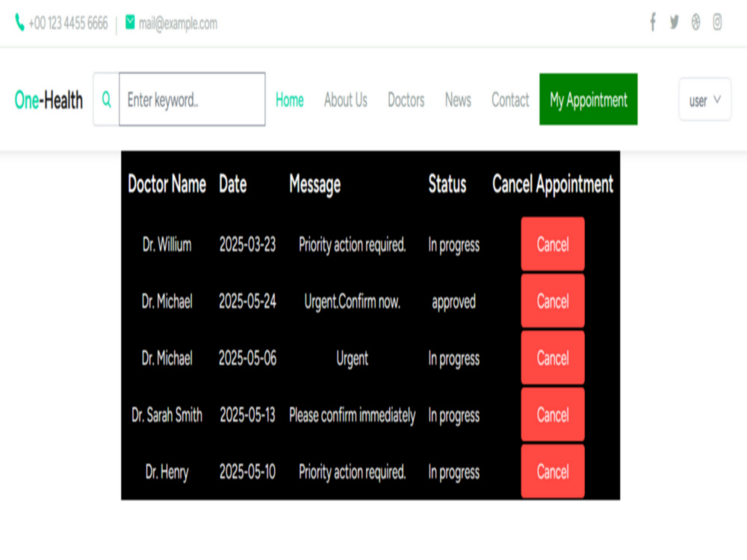The height and width of the screenshot is (560, 747).
Task: Click the mail@example.com address
Action: coord(179,23)
